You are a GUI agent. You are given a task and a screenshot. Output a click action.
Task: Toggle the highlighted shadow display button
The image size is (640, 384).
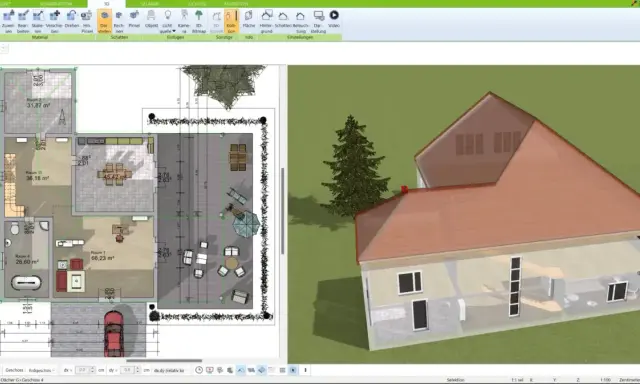pos(104,22)
